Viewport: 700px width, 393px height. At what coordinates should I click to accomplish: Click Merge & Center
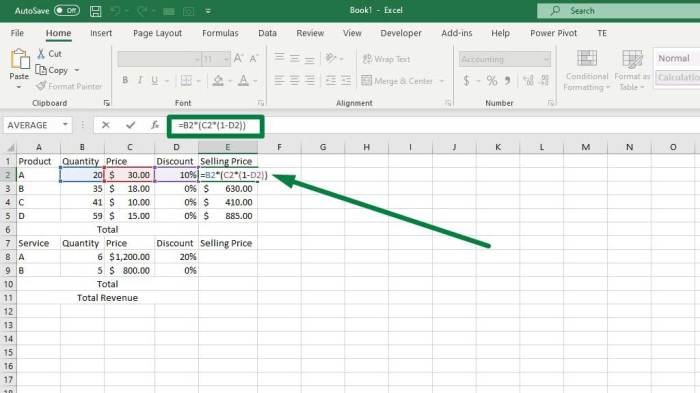397,81
